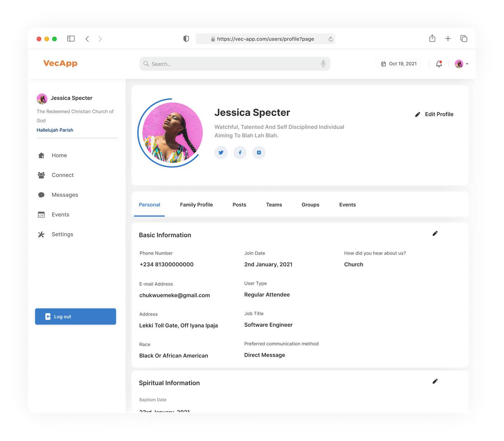
Task: Open the Instagram profile icon
Action: 259,153
